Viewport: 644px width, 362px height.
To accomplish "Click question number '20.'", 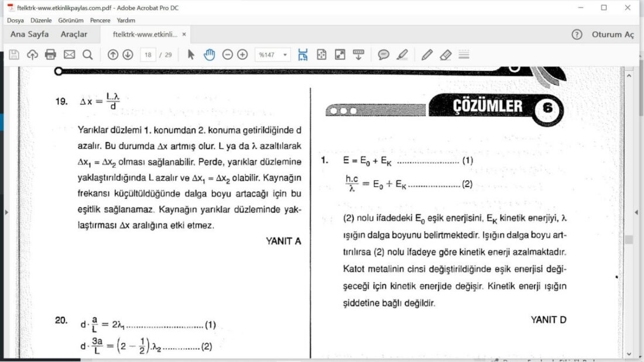I will coord(61,320).
